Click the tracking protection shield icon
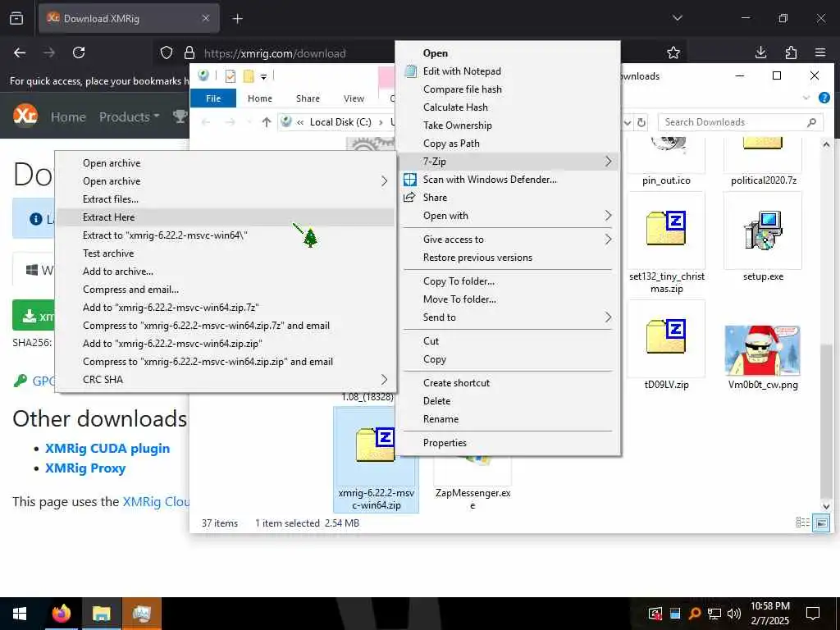 167,53
